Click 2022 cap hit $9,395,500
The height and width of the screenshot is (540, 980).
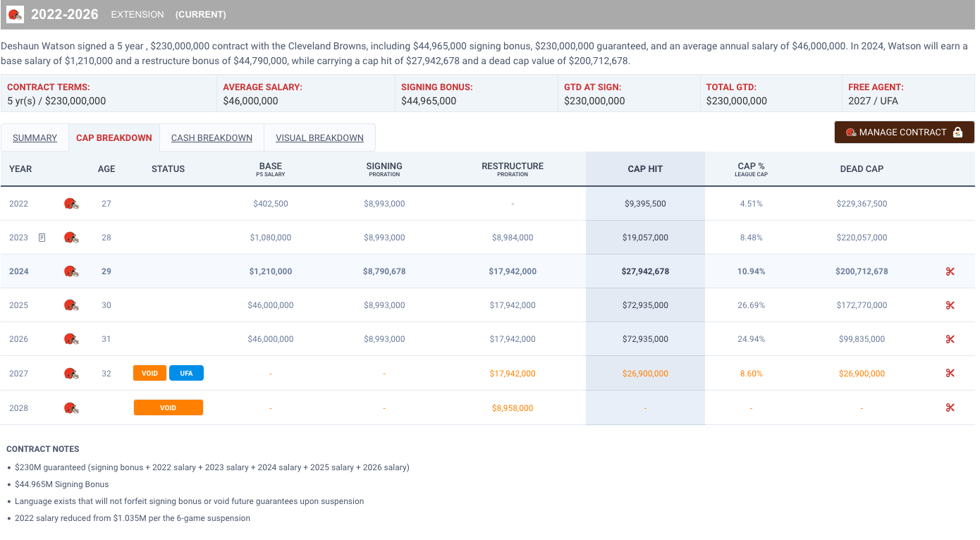pos(645,204)
